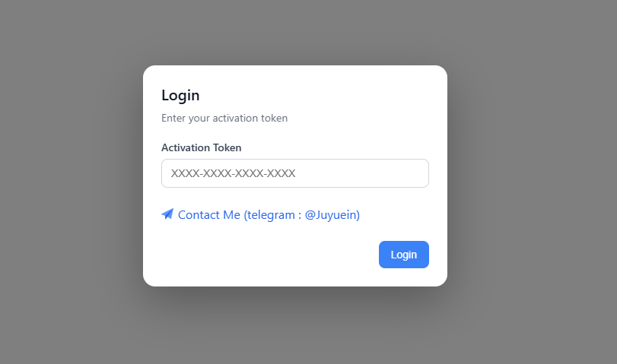The height and width of the screenshot is (364, 617).
Task: Click 'Contact Me' words next to plane icon
Action: 209,214
